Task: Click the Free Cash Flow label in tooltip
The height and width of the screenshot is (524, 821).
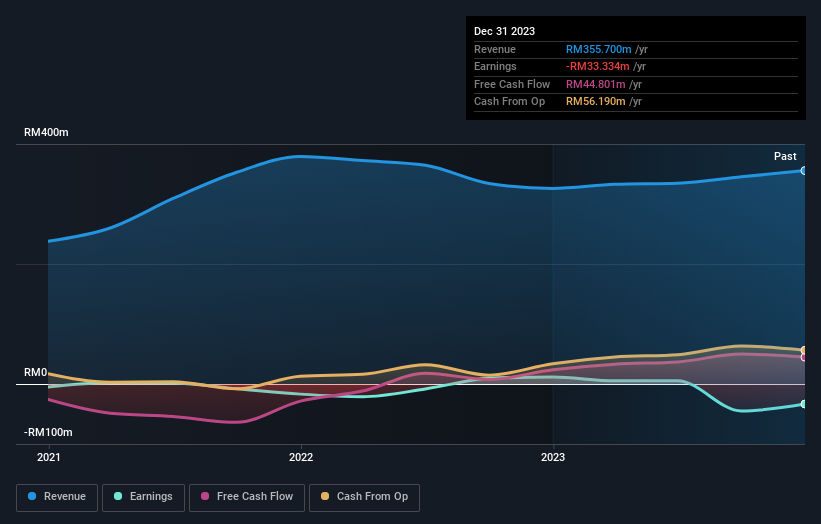Action: pyautogui.click(x=512, y=84)
